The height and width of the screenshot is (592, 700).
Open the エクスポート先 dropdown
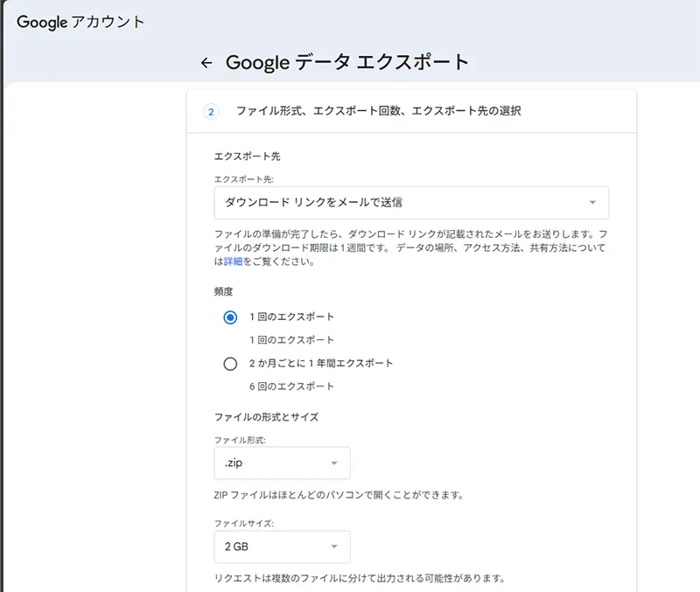point(411,203)
